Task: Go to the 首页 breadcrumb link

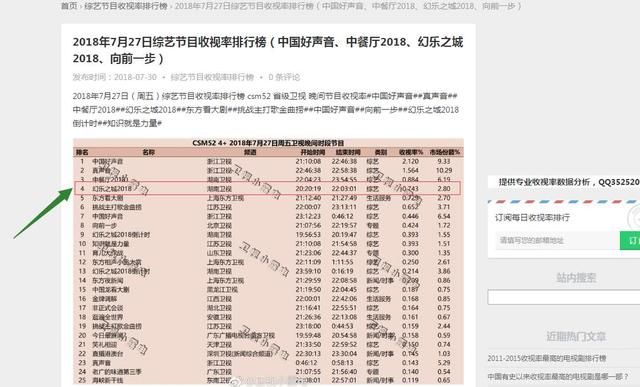Action: point(69,6)
